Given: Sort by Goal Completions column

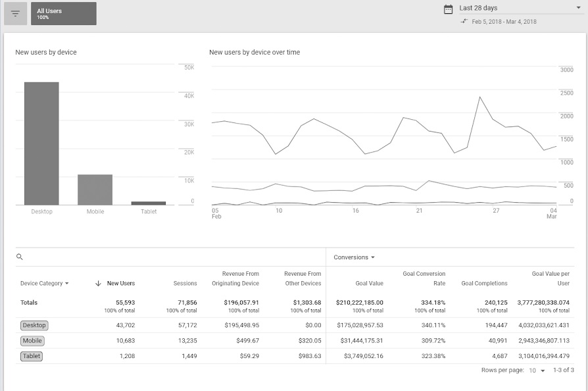Looking at the screenshot, I should (484, 283).
